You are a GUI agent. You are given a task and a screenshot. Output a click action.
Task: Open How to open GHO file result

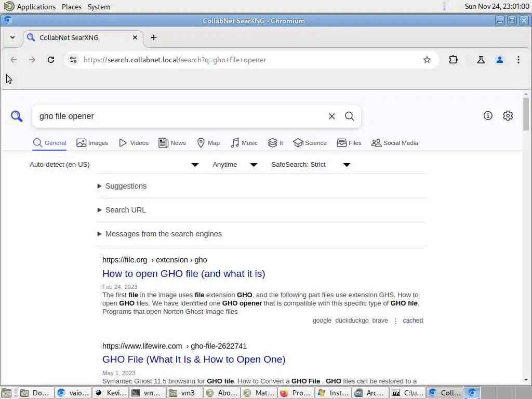click(x=183, y=273)
